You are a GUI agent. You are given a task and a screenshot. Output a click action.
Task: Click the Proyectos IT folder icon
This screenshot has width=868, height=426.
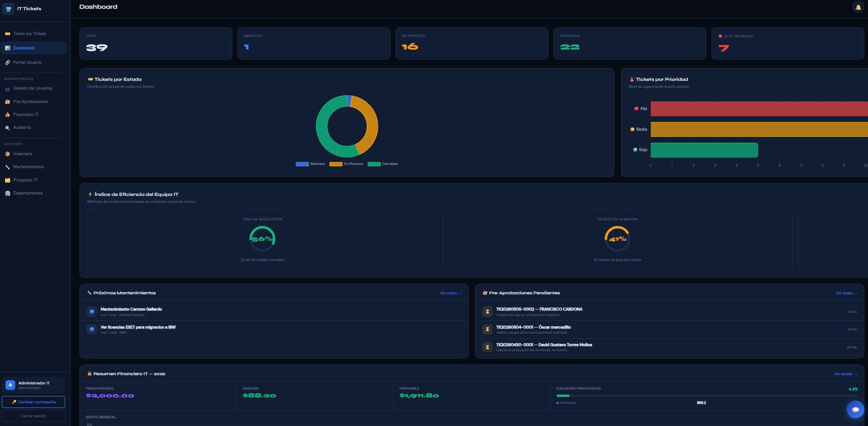pyautogui.click(x=7, y=180)
